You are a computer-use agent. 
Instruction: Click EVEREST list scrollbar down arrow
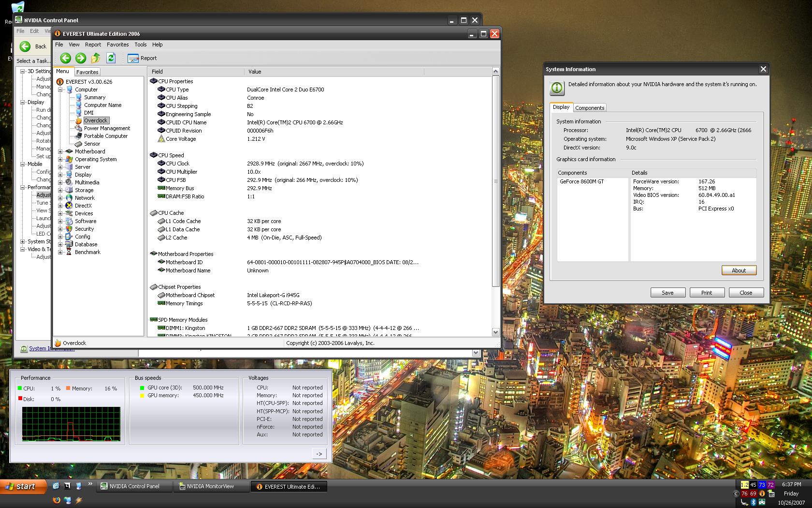(x=495, y=332)
